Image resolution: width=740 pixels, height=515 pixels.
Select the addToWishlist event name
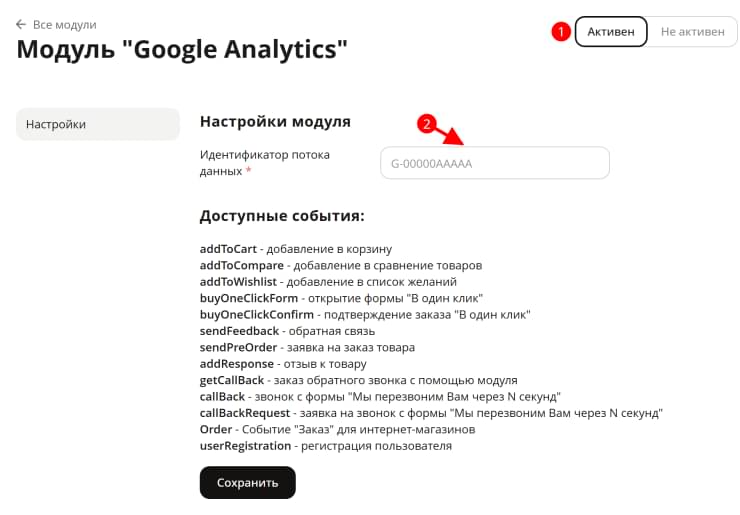point(238,282)
